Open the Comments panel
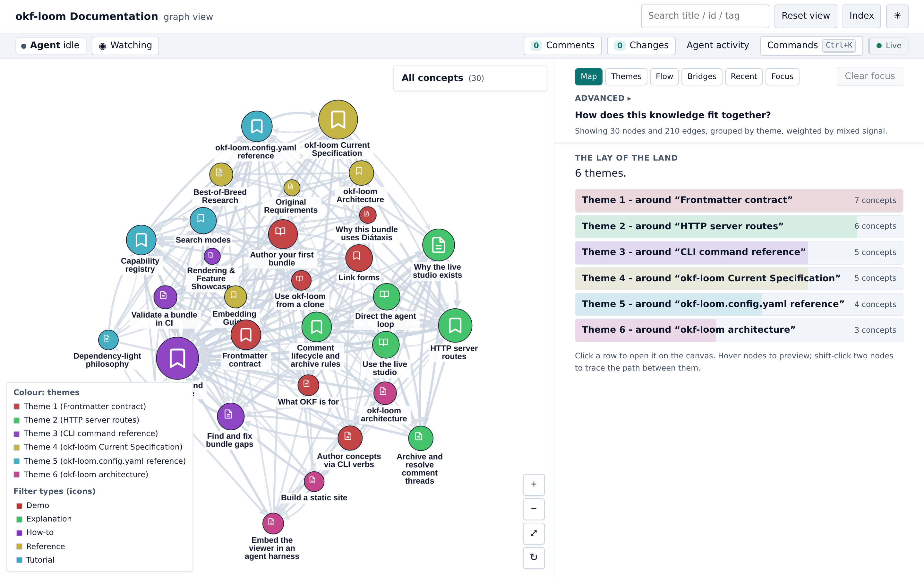This screenshot has height=578, width=924. 562,46
